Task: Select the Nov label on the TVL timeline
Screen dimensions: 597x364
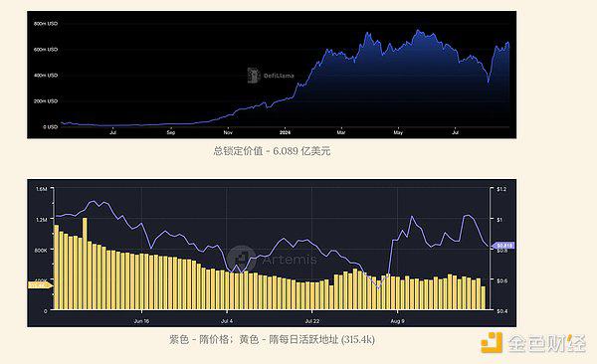Action: pos(228,132)
